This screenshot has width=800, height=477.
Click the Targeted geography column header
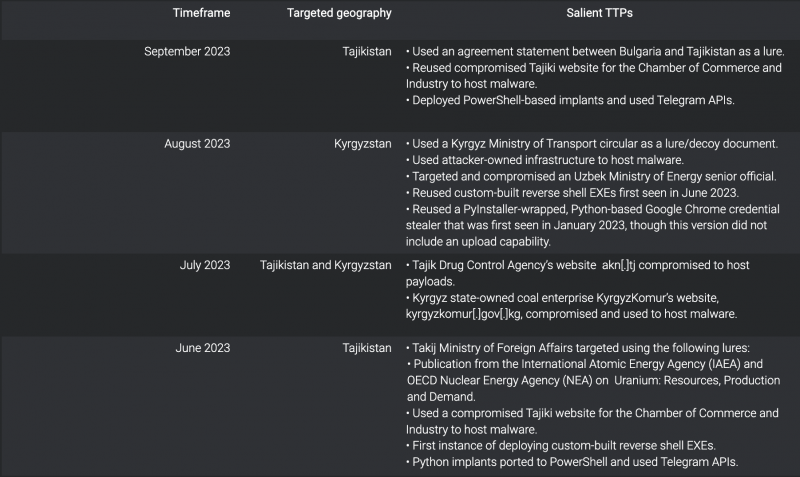339,13
